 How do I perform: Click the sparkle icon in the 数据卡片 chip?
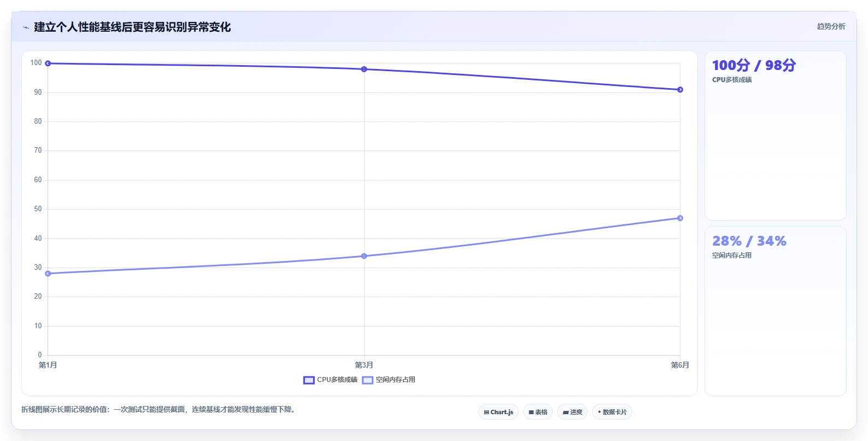click(599, 412)
